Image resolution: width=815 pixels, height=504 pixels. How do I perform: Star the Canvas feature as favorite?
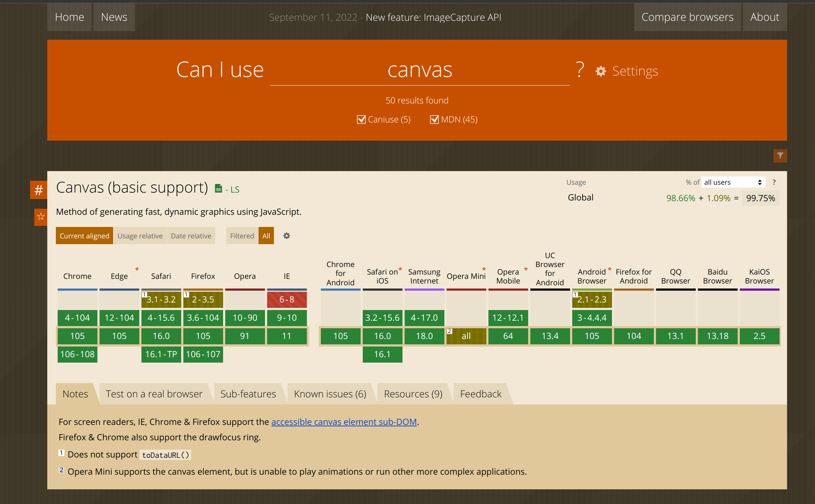pos(41,217)
